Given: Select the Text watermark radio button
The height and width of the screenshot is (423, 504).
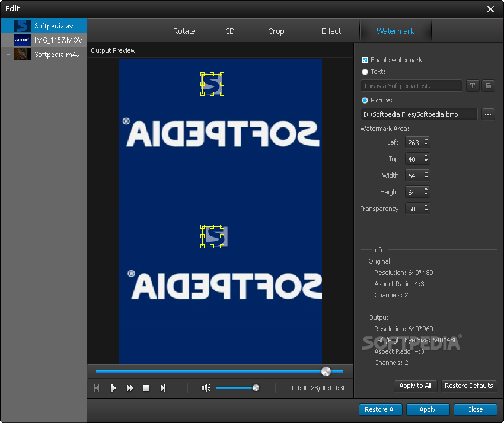Looking at the screenshot, I should point(365,72).
